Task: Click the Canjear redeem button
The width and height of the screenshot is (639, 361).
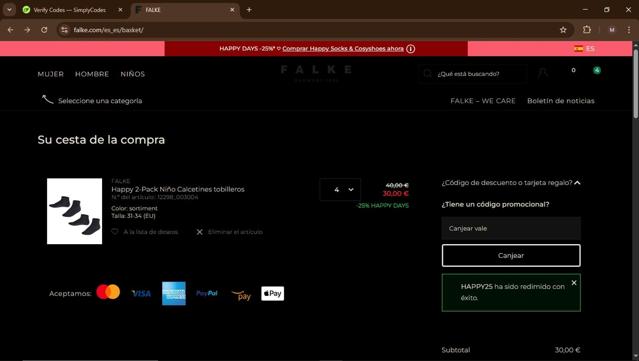Action: click(511, 255)
